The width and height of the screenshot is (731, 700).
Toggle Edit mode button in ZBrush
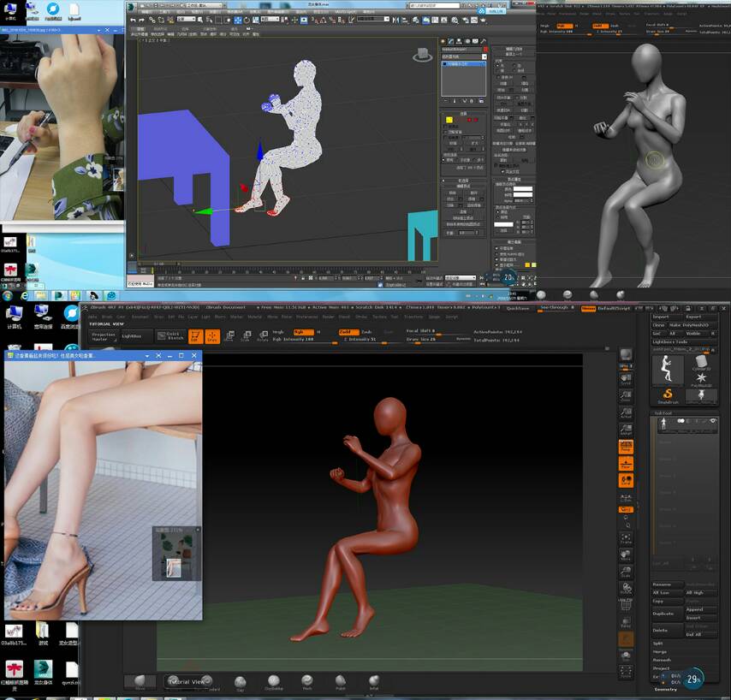(195, 335)
